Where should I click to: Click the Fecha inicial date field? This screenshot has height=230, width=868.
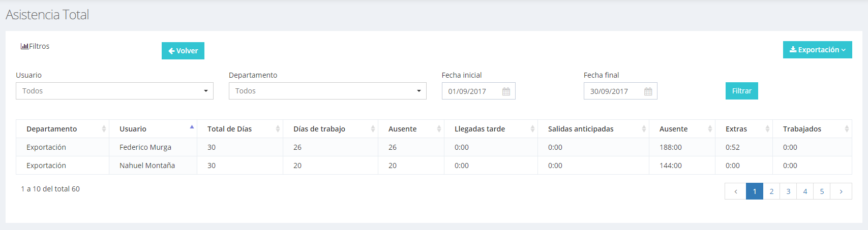tap(478, 91)
